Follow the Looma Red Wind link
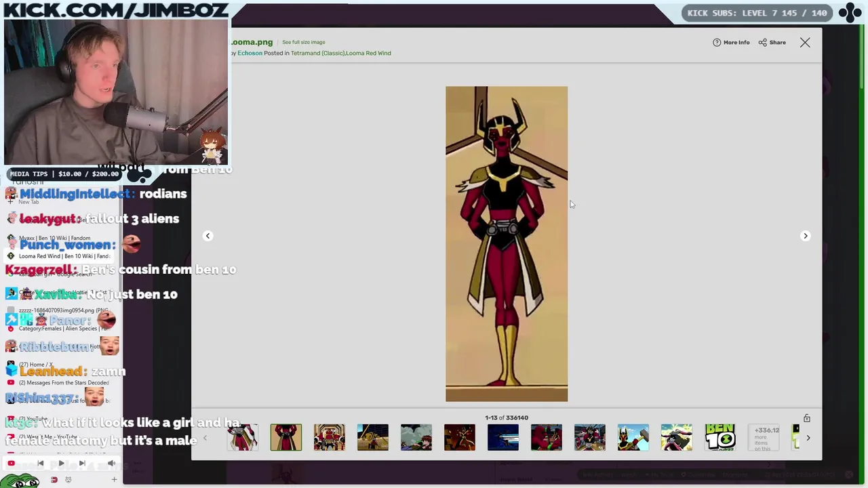This screenshot has height=488, width=868. tap(368, 53)
